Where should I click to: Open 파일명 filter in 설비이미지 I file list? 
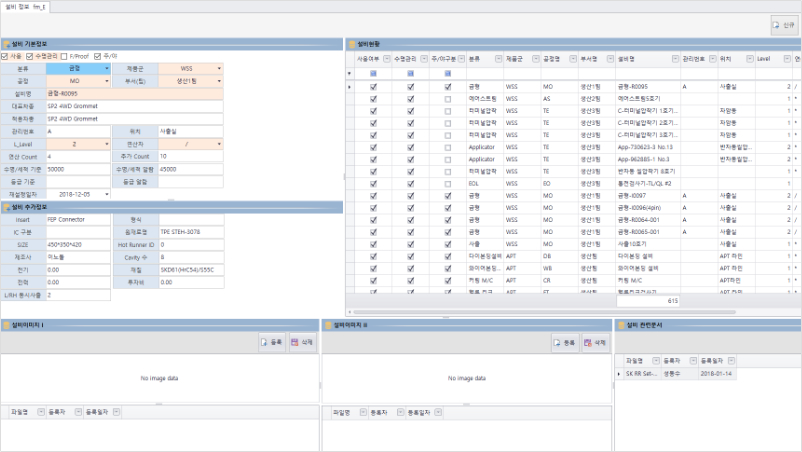[41, 412]
